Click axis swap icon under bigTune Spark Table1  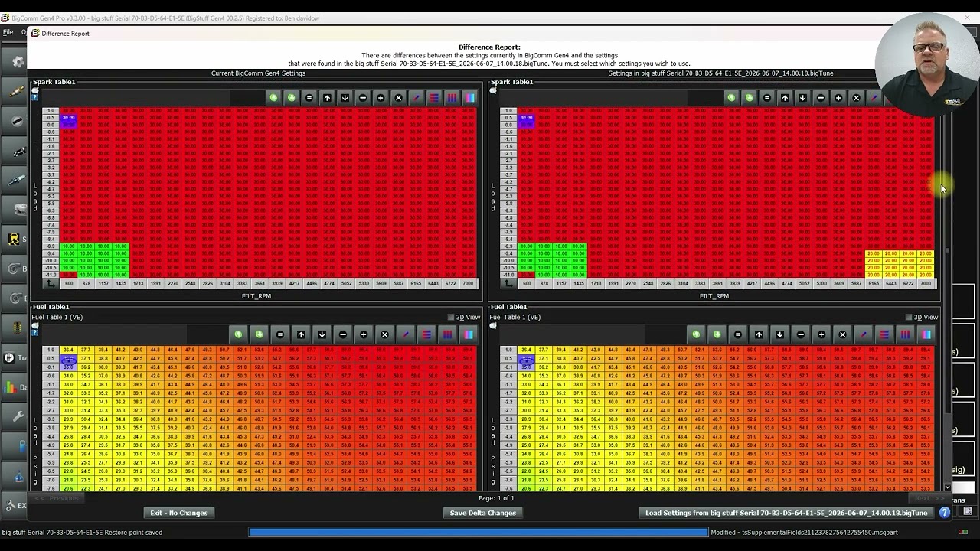coord(509,284)
